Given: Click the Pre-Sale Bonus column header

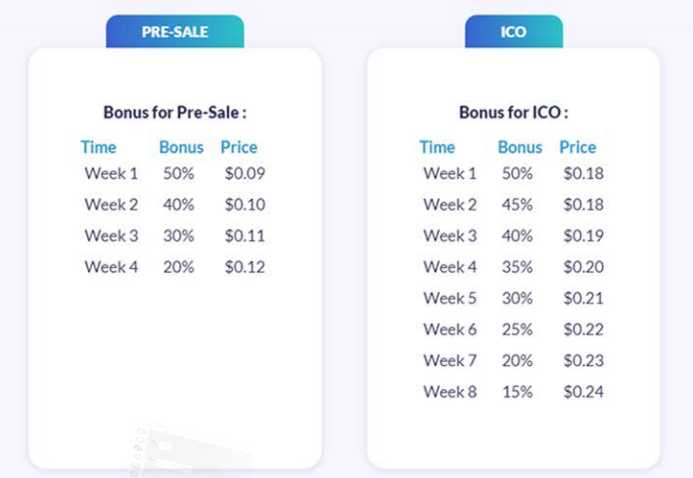Looking at the screenshot, I should pos(181,147).
